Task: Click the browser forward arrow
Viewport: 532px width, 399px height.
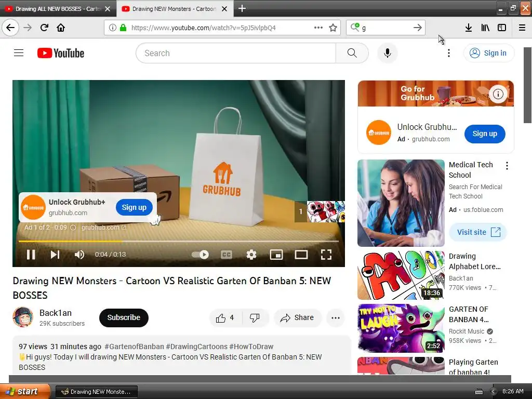Action: click(28, 28)
